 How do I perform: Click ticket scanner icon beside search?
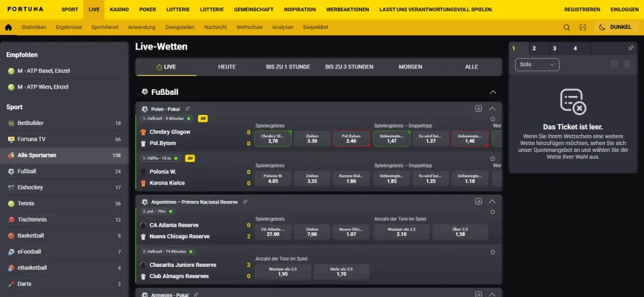pyautogui.click(x=582, y=28)
